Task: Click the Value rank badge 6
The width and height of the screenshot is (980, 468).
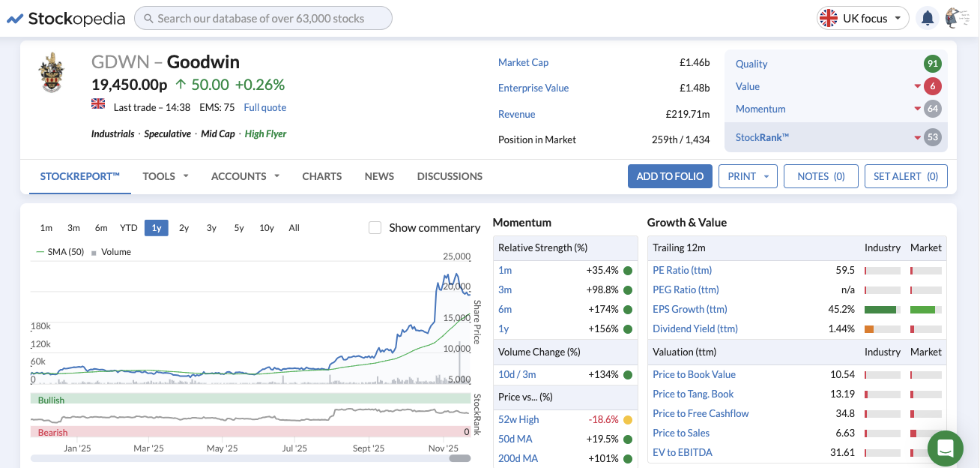Action: point(932,86)
